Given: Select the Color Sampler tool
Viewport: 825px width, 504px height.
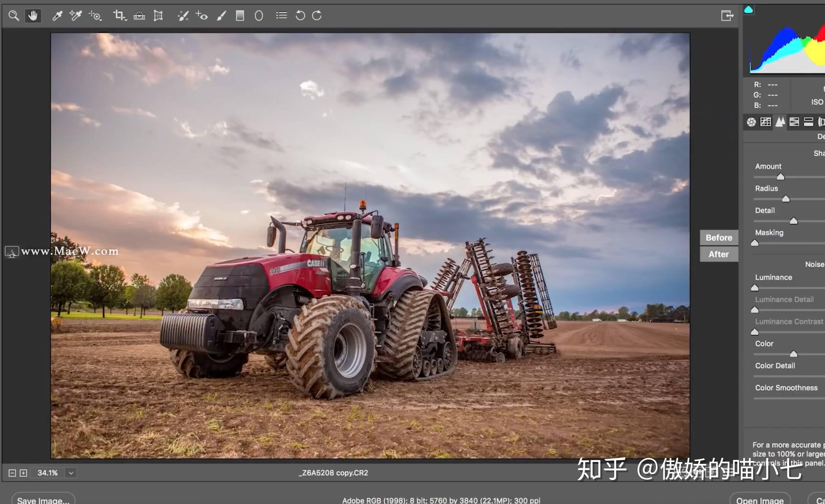Looking at the screenshot, I should point(76,16).
